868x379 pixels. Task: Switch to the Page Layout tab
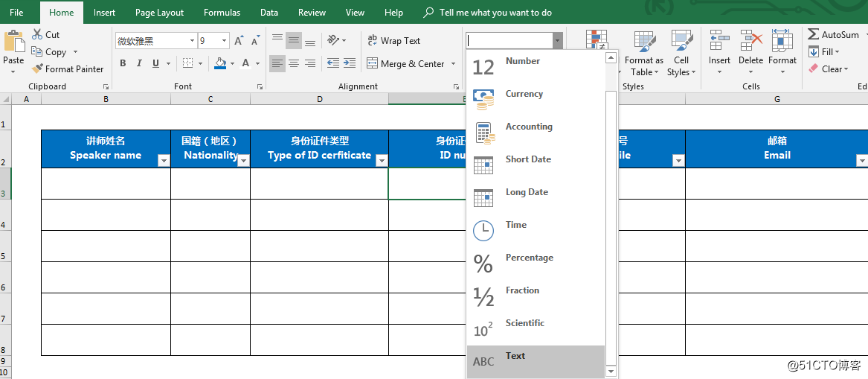click(x=159, y=12)
